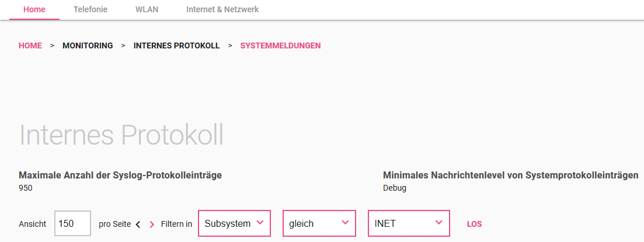The width and height of the screenshot is (644, 242).
Task: Click the 950 syslog entries value
Action: click(26, 188)
